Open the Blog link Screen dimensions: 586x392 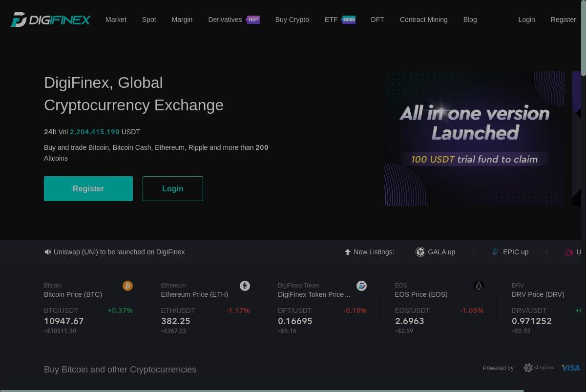point(470,20)
